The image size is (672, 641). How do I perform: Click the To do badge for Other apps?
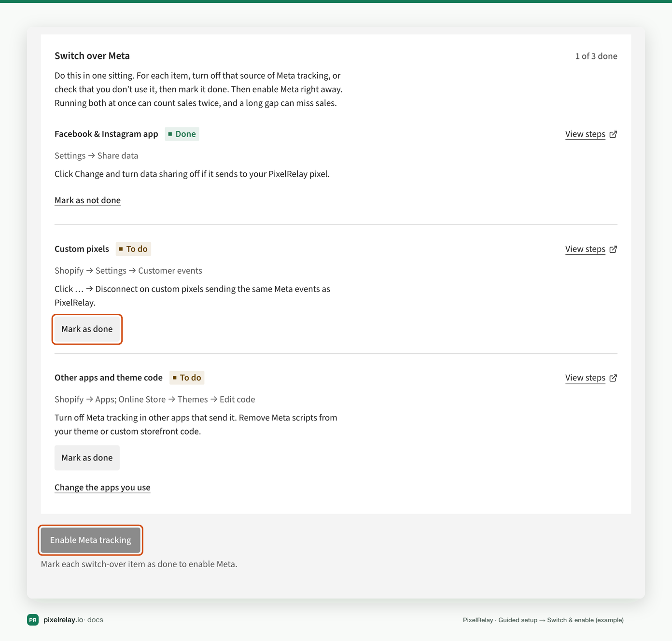tap(187, 378)
